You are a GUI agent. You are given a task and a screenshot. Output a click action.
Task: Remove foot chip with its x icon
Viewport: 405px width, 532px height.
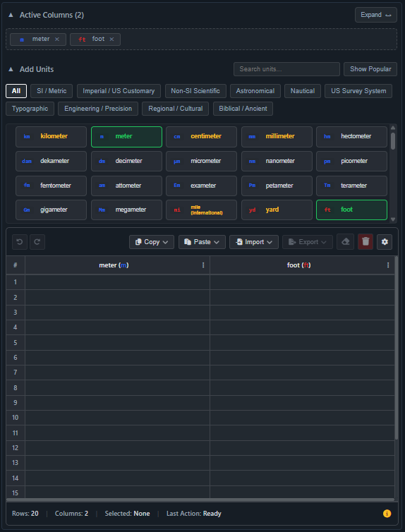point(111,40)
